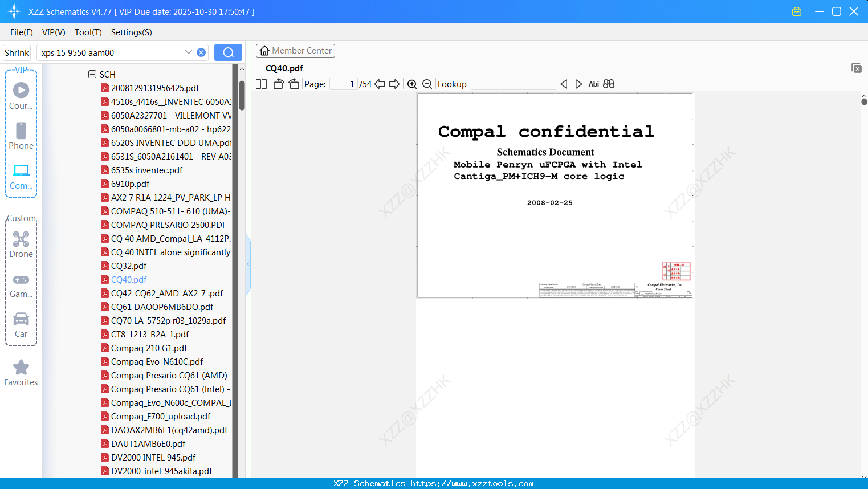This screenshot has height=489, width=868.
Task: Open the File(F) menu
Action: 22,32
